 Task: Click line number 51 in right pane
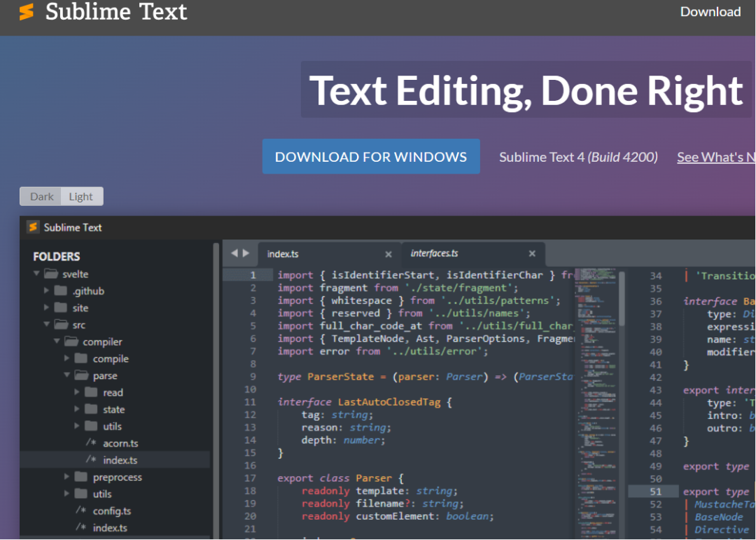(656, 491)
